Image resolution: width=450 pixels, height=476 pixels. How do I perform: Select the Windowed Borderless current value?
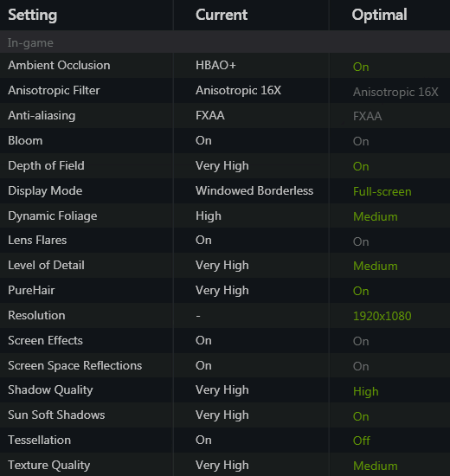coord(254,190)
